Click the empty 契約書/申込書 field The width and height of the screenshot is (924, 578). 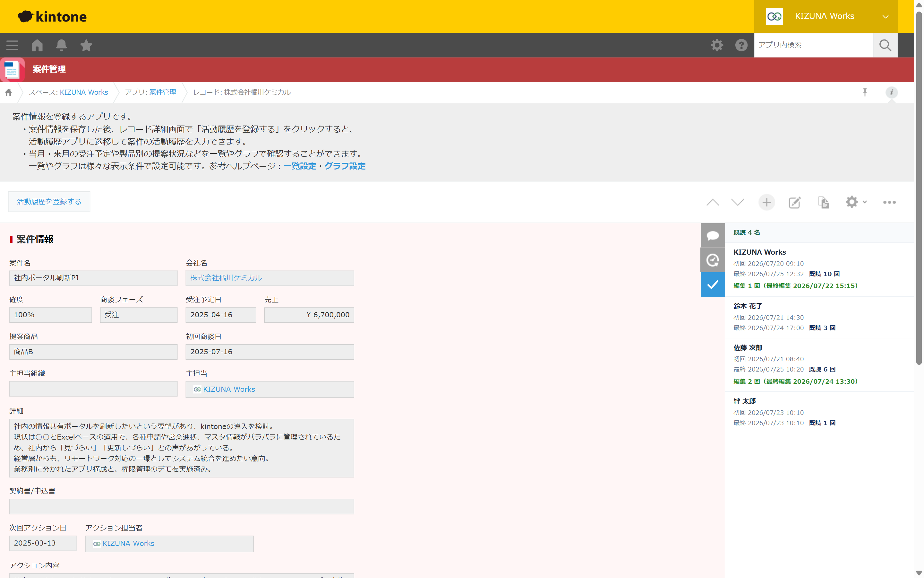182,506
